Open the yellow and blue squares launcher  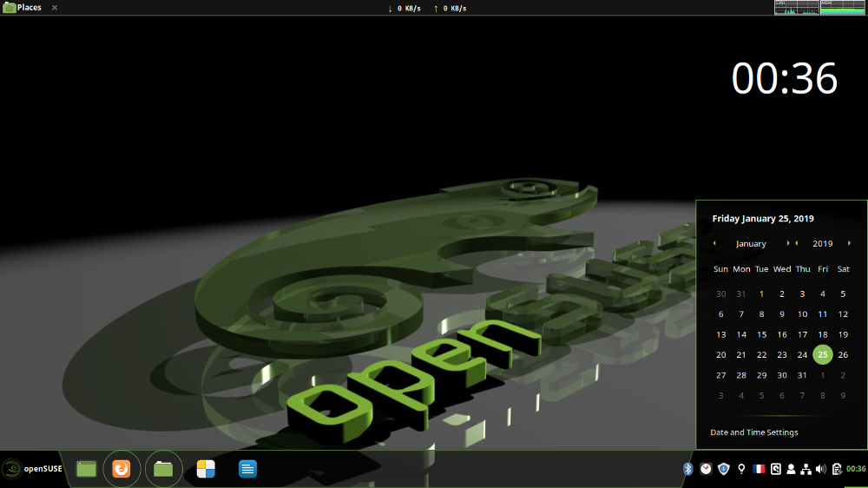point(206,469)
